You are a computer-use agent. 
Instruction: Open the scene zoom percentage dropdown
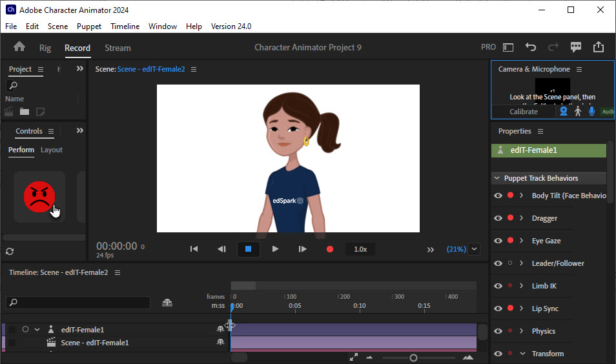(474, 249)
